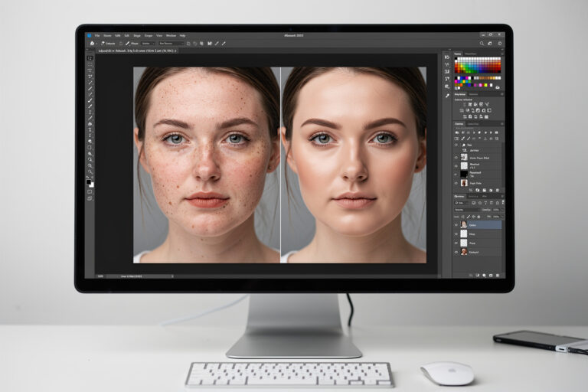The image size is (588, 392).
Task: Click the top icon in the collapsed panel strip
Action: (x=447, y=57)
